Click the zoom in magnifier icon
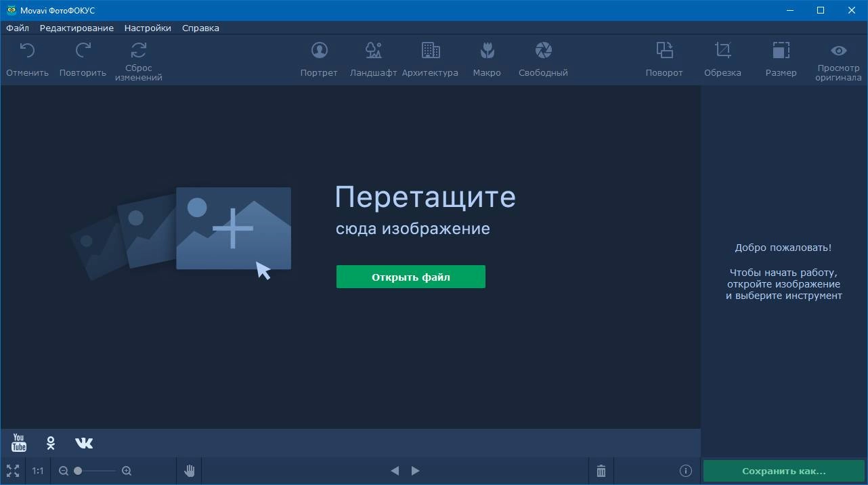This screenshot has width=868, height=485. 127,471
